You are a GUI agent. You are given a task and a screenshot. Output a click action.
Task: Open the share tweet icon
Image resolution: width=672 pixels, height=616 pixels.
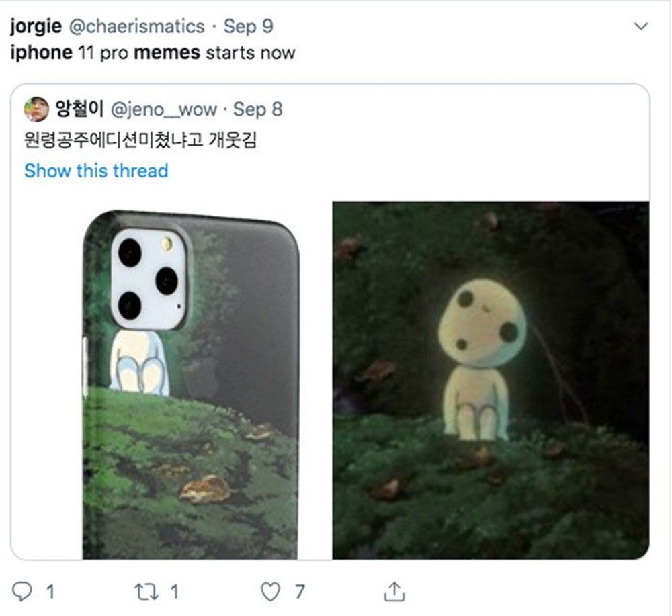click(393, 591)
